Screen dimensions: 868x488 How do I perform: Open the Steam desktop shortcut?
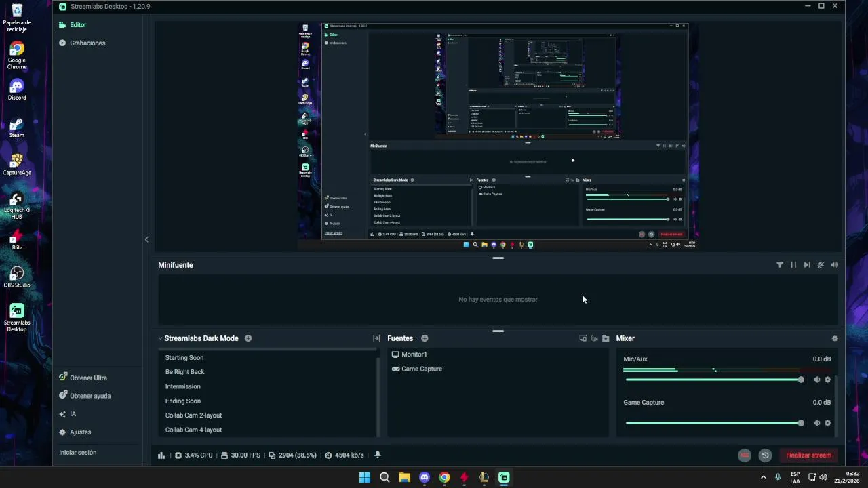coord(17,127)
